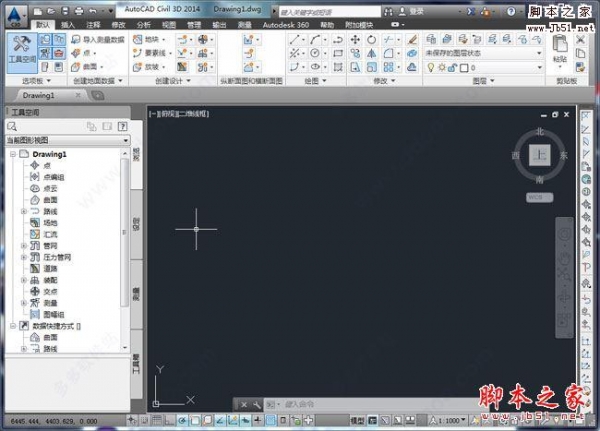Click the binoculars search icon
This screenshot has width=600, height=431.
pyautogui.click(x=388, y=12)
